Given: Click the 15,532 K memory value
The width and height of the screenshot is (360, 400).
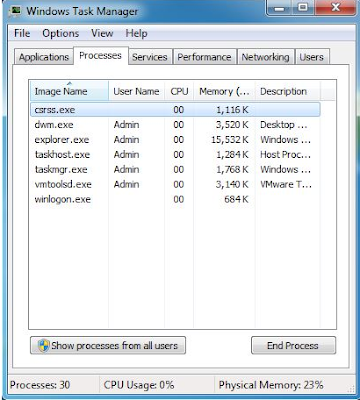Looking at the screenshot, I should tap(230, 140).
